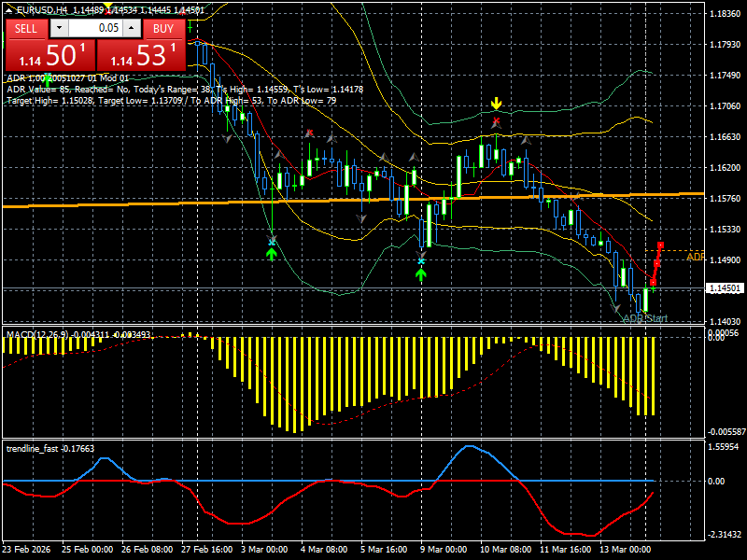Click the red X marker below the yellow arrow

point(496,119)
